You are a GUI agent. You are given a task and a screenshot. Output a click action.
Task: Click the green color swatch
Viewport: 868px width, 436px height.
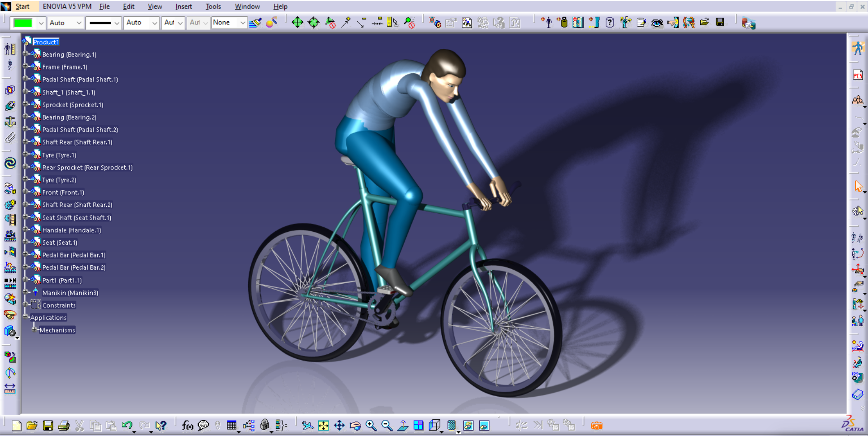23,23
